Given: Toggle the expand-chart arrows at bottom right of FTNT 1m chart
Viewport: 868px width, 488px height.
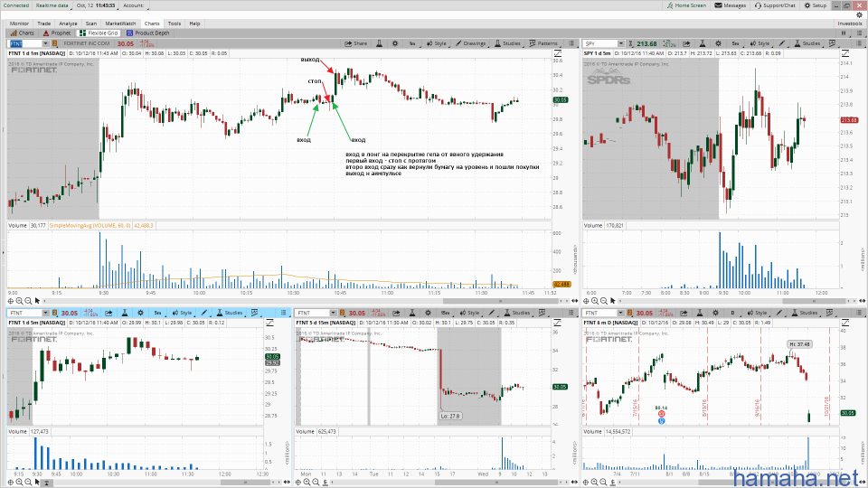Looking at the screenshot, I should 575,301.
